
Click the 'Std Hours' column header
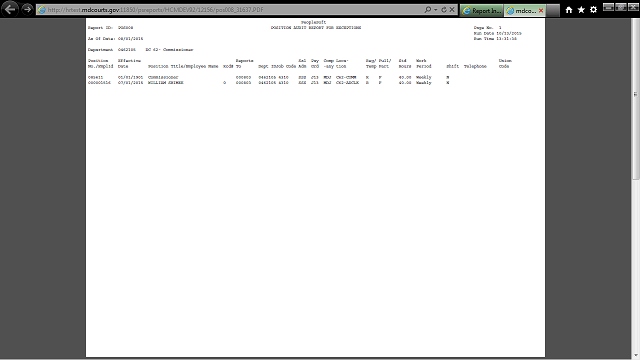[x=405, y=63]
